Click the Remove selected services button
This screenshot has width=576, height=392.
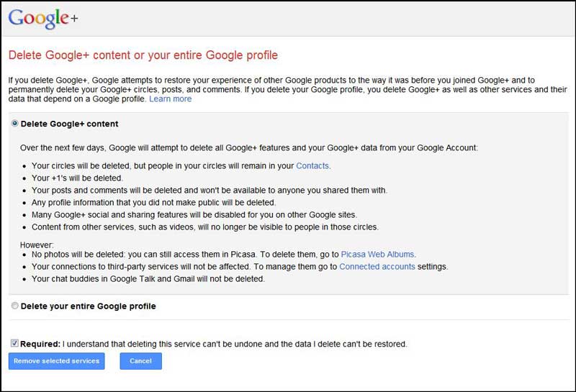tap(57, 361)
